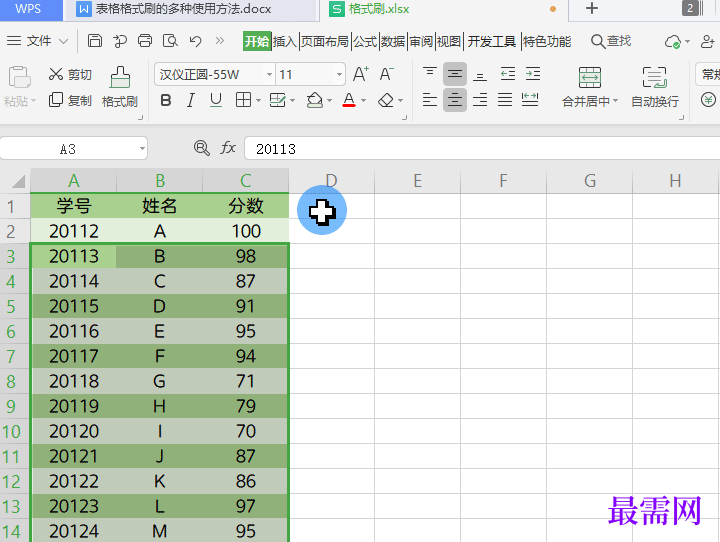Click the table style icon beside borders
This screenshot has height=542, width=720.
click(277, 100)
